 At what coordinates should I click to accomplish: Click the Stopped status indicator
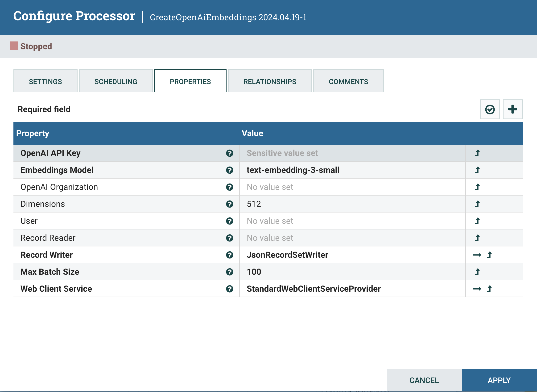point(31,46)
